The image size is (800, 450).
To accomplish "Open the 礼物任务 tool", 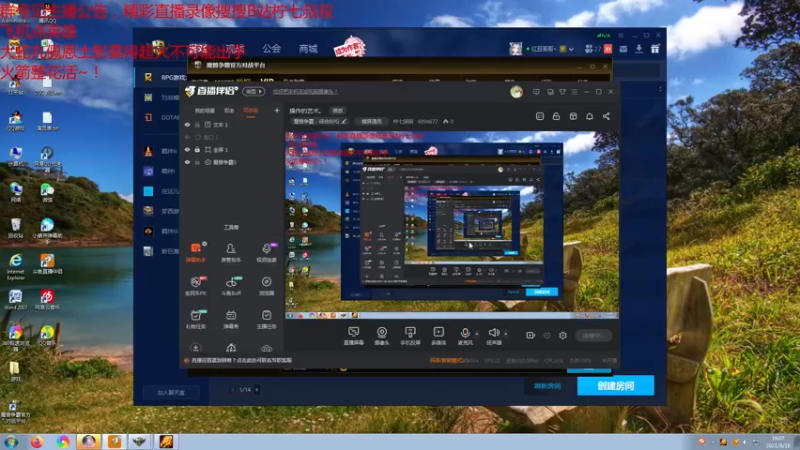I will (196, 319).
